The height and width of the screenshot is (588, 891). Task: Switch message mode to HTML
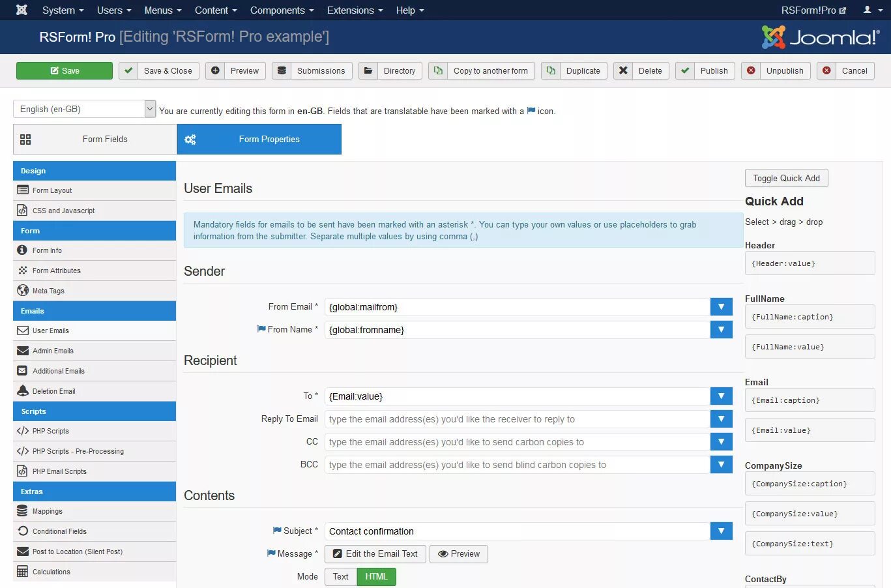(376, 576)
